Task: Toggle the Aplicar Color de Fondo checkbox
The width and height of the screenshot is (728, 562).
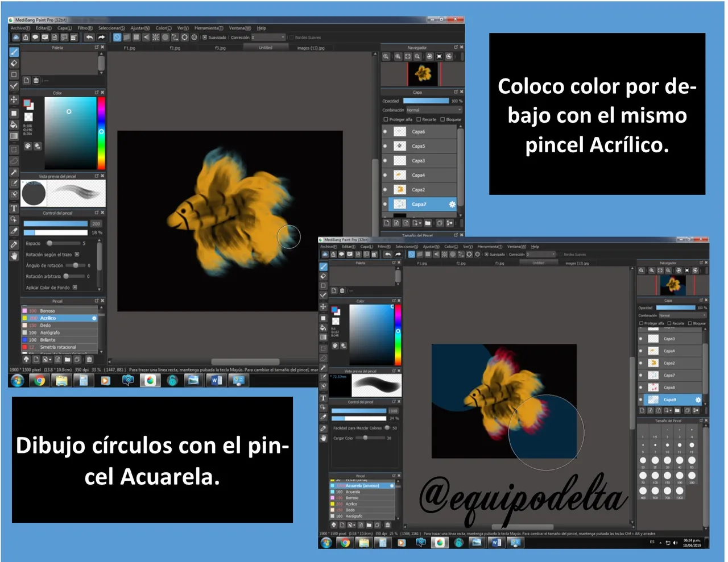Action: click(x=75, y=288)
